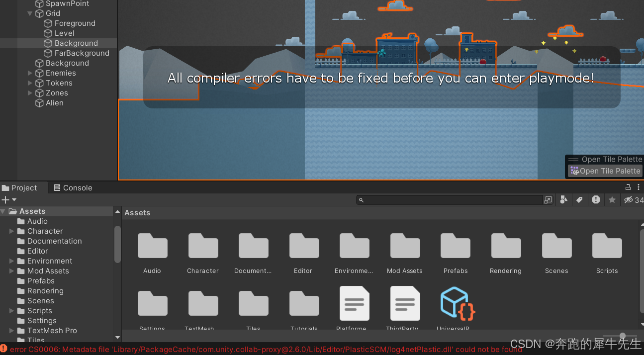Collapse the Grid object in hierarchy
The image size is (644, 355).
point(30,13)
